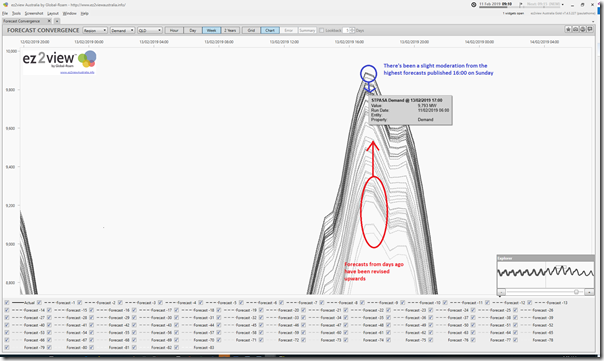Open the Window menu
The height and width of the screenshot is (361, 604).
pyautogui.click(x=69, y=13)
